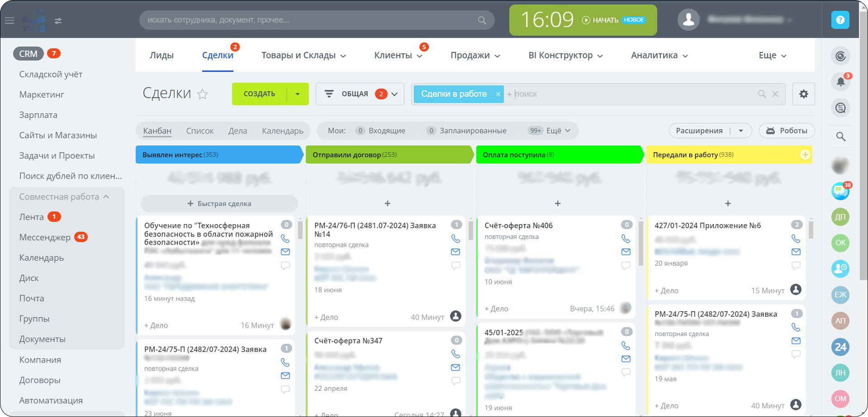This screenshot has width=868, height=417.
Task: Expand the Создать button dropdown arrow
Action: pos(297,94)
